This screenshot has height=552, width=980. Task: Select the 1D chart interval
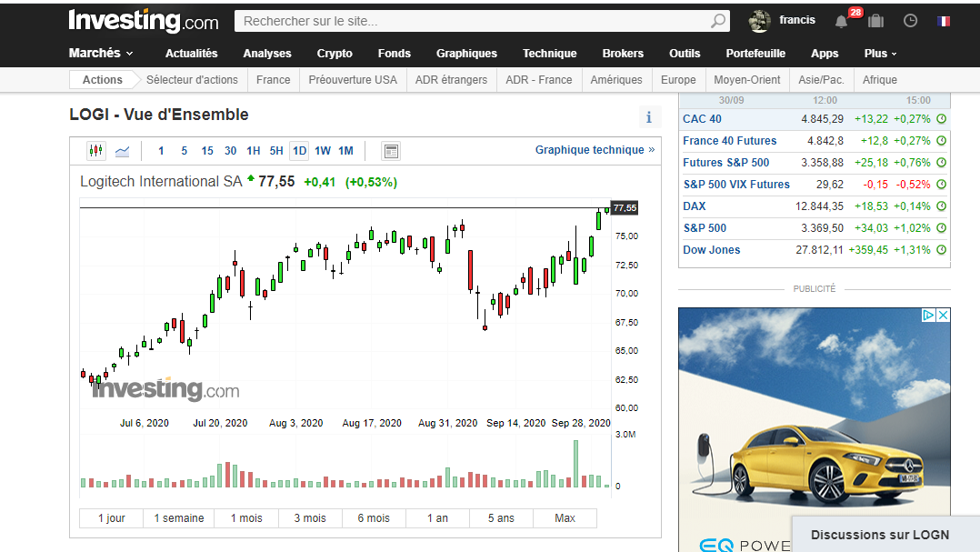[x=299, y=151]
